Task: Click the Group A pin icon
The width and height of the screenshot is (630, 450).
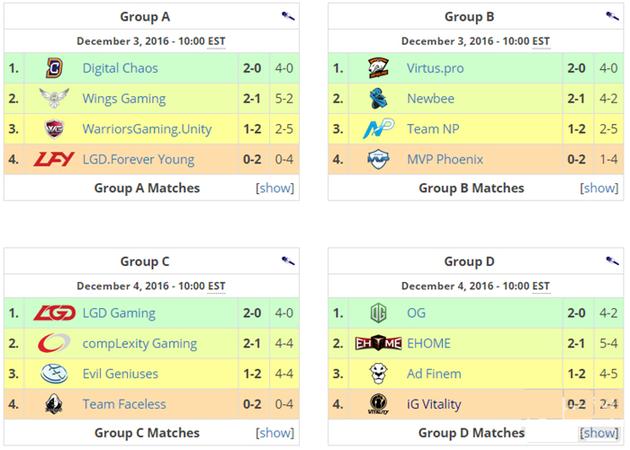Action: (288, 17)
